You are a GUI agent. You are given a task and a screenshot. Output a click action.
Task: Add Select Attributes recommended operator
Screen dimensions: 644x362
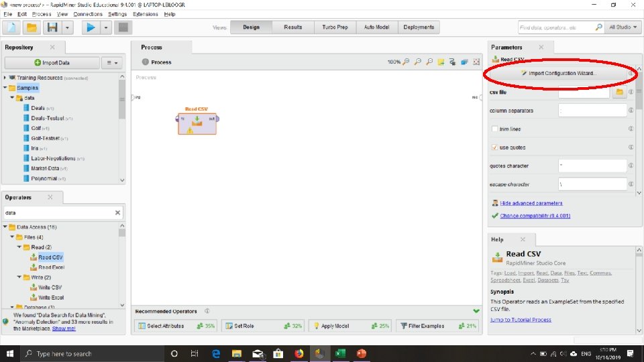pos(176,326)
